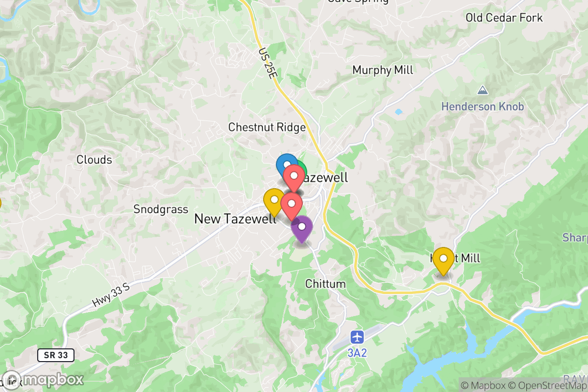Click the Old Cedar Fork label
Viewport: 588px width, 392px height.
(504, 18)
